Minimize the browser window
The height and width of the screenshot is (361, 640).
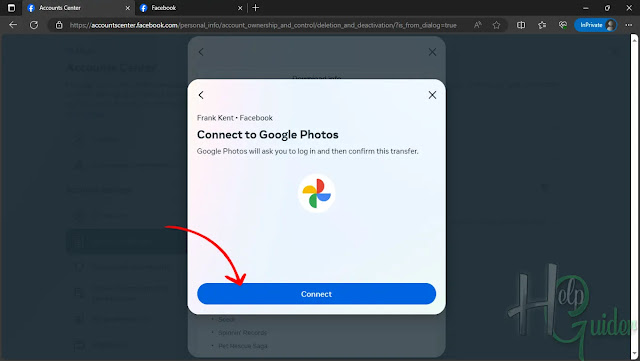[586, 8]
